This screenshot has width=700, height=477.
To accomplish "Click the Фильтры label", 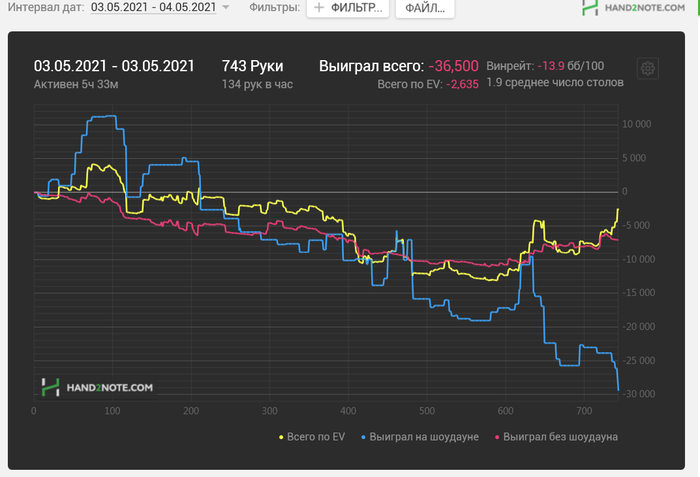I will [x=275, y=8].
